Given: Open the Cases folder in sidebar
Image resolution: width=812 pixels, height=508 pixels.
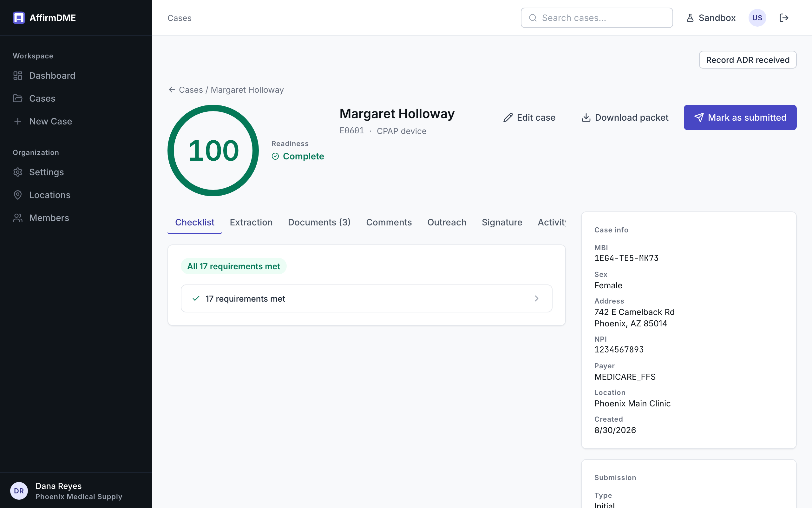Looking at the screenshot, I should [x=34, y=98].
